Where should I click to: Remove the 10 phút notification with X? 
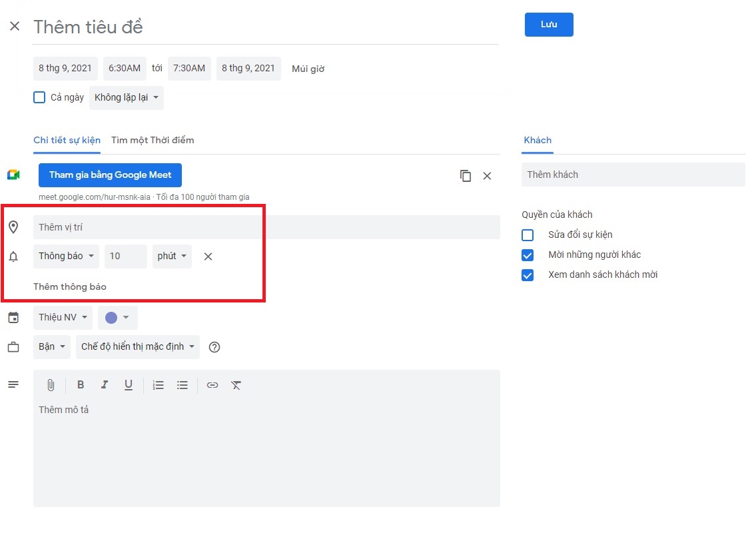point(208,257)
